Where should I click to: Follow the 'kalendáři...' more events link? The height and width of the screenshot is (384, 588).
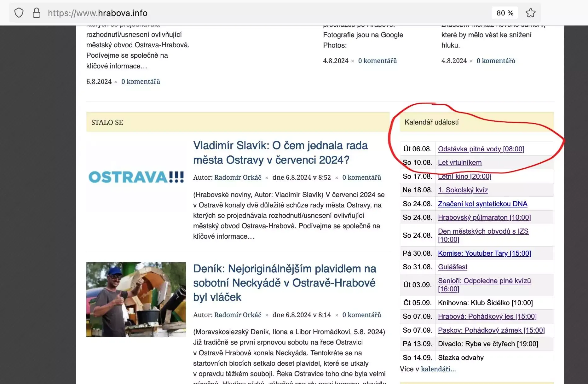tap(438, 369)
